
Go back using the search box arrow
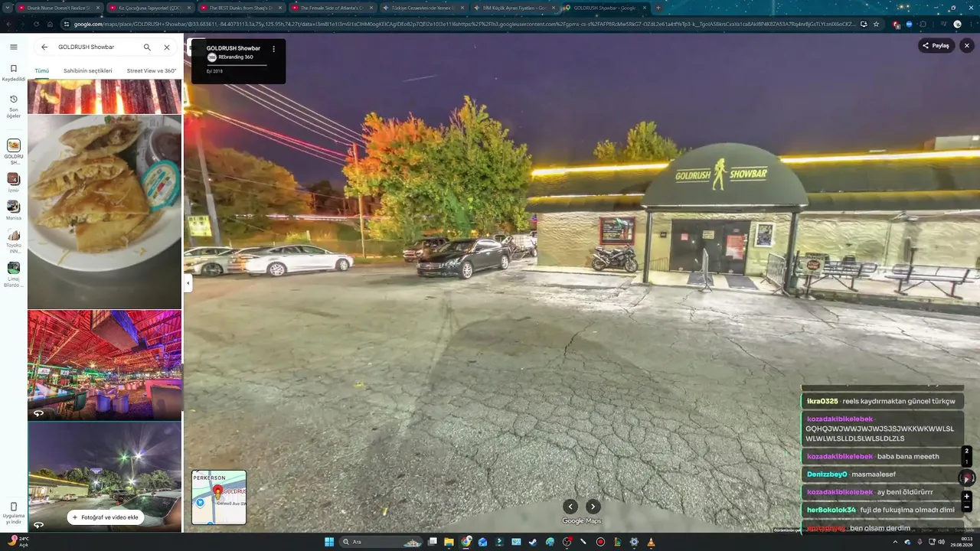click(x=44, y=47)
